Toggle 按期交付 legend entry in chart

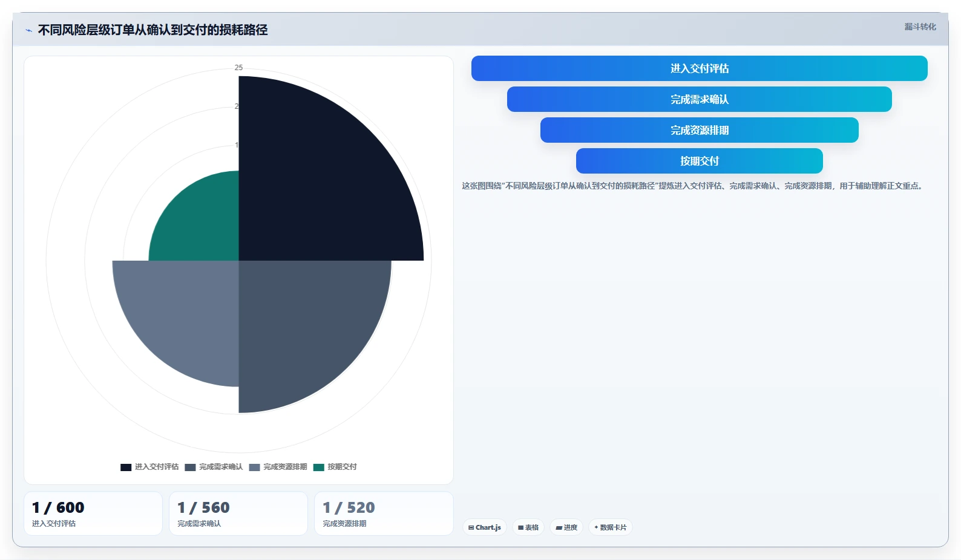335,467
